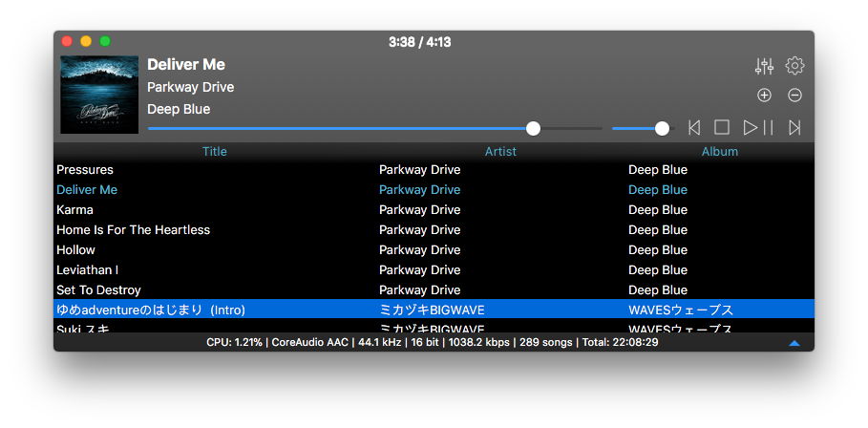Click the status bar info text
Image resolution: width=868 pixels, height=428 pixels.
(x=433, y=343)
